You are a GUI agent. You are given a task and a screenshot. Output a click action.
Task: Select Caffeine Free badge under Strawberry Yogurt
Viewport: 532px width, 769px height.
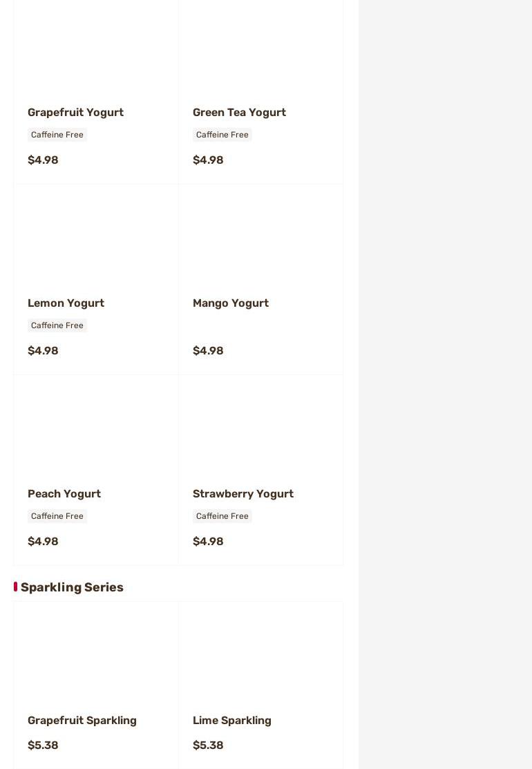pyautogui.click(x=222, y=516)
